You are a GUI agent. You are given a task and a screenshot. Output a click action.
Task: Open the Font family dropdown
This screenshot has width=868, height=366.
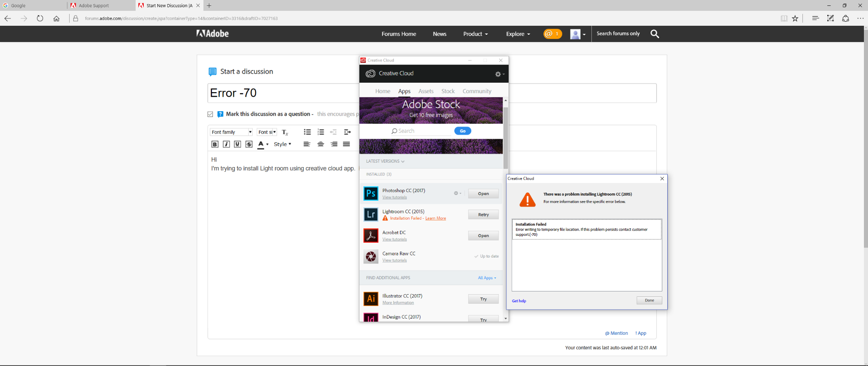click(231, 132)
